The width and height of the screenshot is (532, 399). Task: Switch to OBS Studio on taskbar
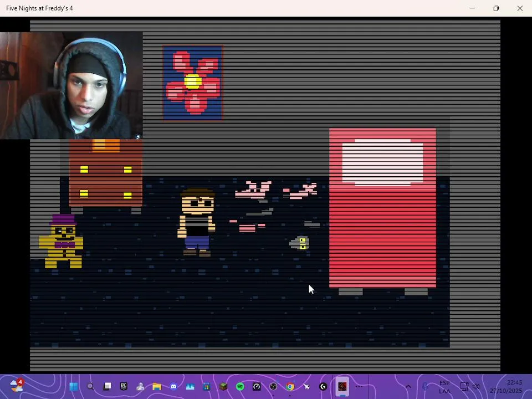(x=273, y=386)
